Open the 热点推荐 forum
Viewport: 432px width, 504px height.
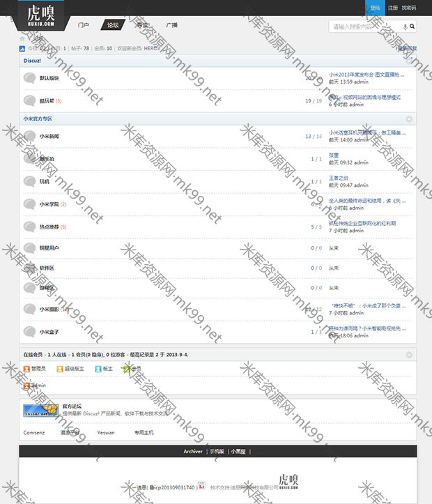tap(49, 227)
